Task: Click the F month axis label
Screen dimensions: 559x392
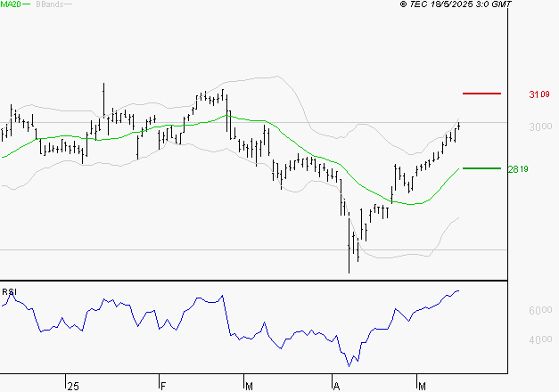Action: pos(163,387)
